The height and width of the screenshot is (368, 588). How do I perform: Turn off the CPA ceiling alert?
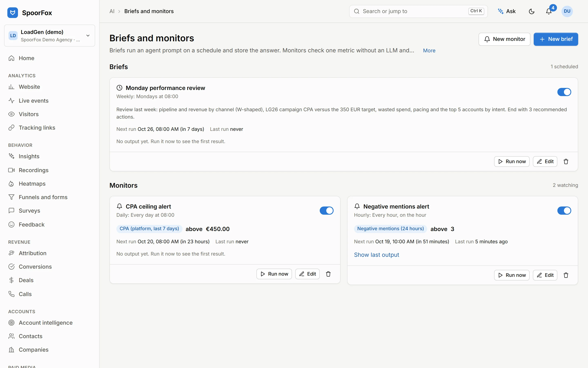(326, 211)
